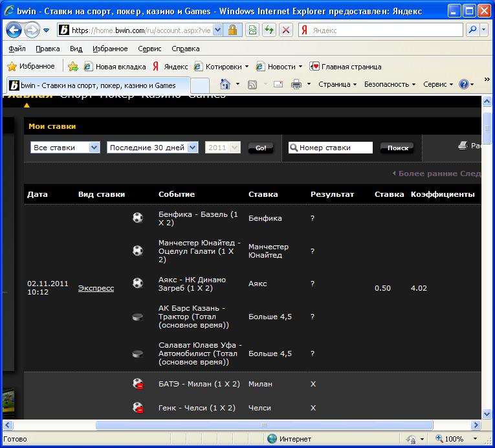The width and height of the screenshot is (495, 448).
Task: Click the read mail icon
Action: coord(278,84)
